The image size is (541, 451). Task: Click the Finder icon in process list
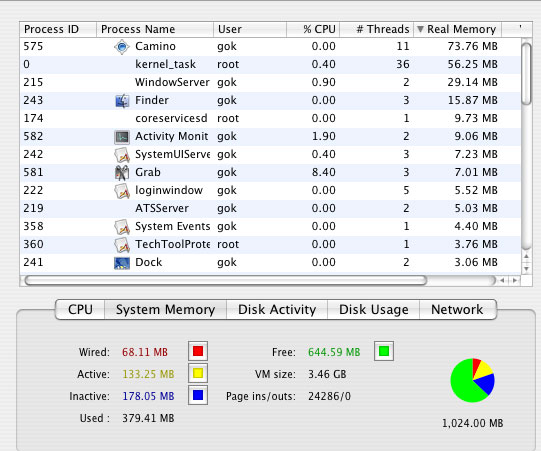coord(122,100)
